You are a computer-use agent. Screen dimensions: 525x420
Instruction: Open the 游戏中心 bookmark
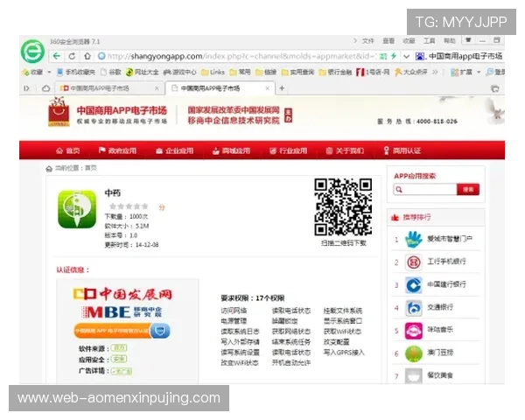179,72
